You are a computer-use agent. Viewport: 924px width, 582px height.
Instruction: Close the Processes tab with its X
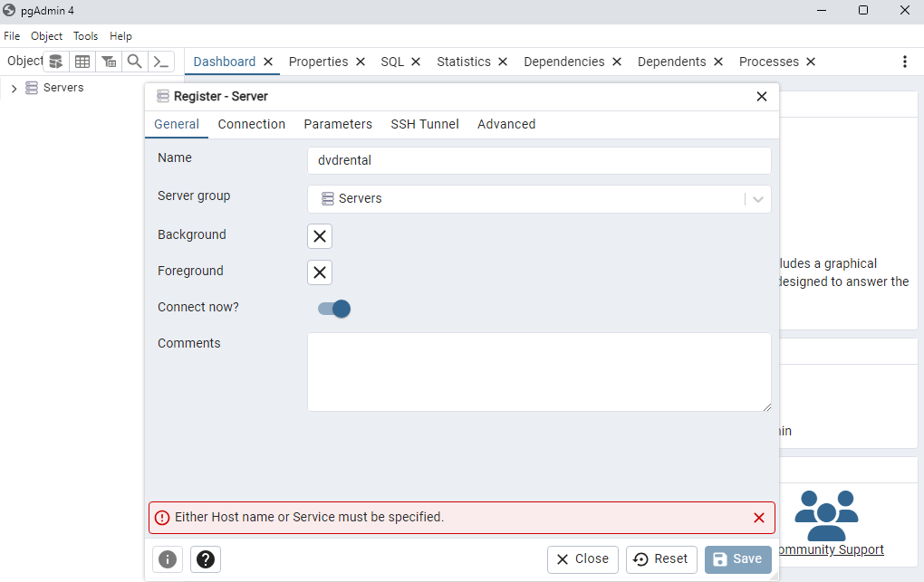coord(811,62)
